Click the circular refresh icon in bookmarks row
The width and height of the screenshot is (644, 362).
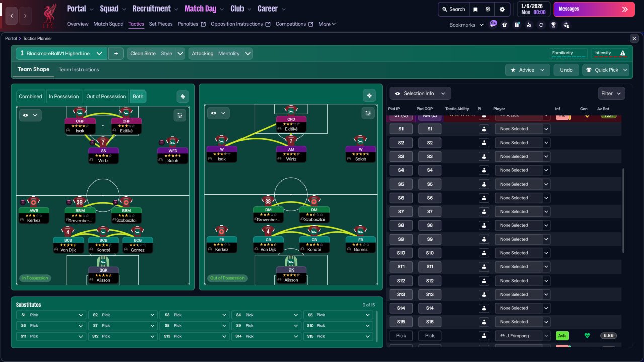[541, 25]
